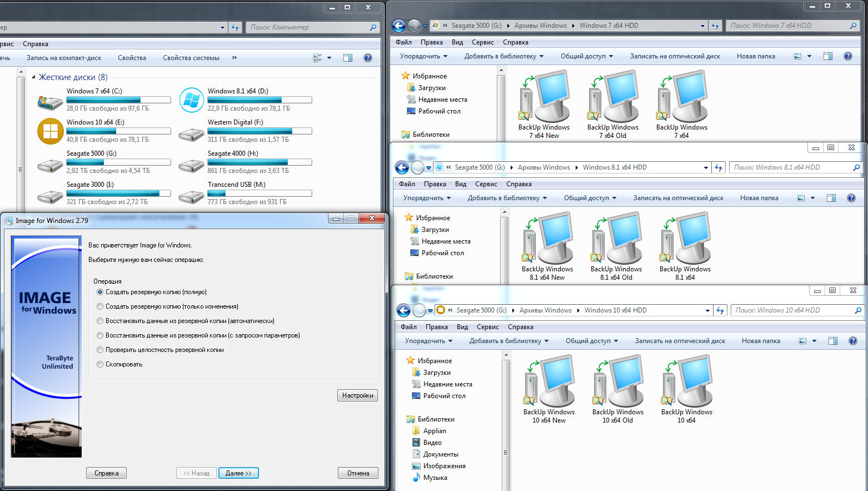The height and width of the screenshot is (491, 868).
Task: Open Windows 8.1 x64 (D:) drive icon
Action: coord(191,100)
